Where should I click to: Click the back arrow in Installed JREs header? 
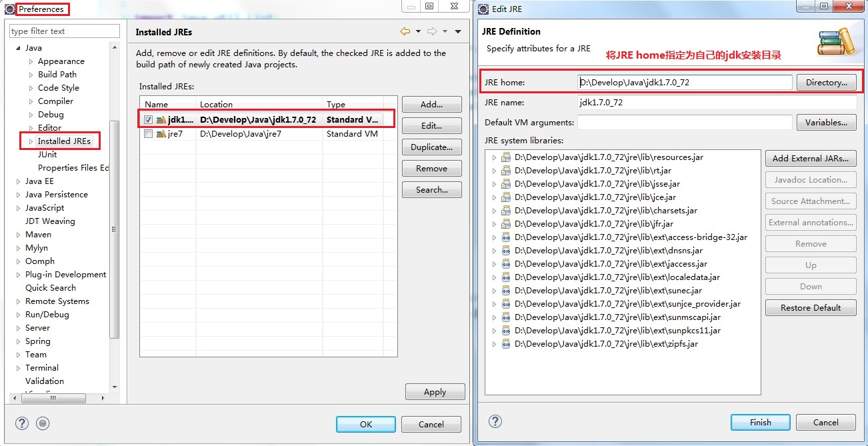405,31
